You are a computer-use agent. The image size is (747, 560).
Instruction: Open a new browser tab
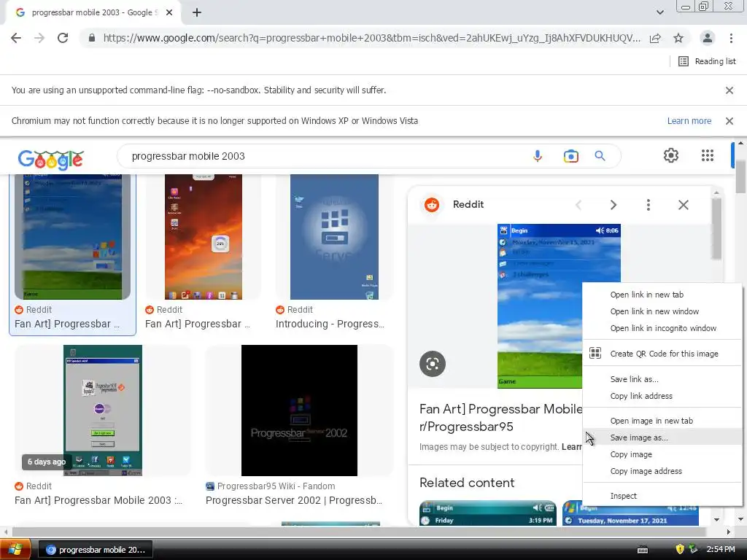click(197, 12)
